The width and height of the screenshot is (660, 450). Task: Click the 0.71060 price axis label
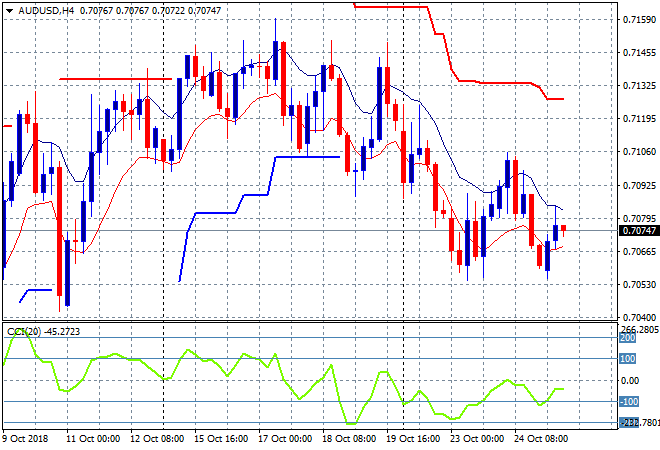[x=639, y=152]
